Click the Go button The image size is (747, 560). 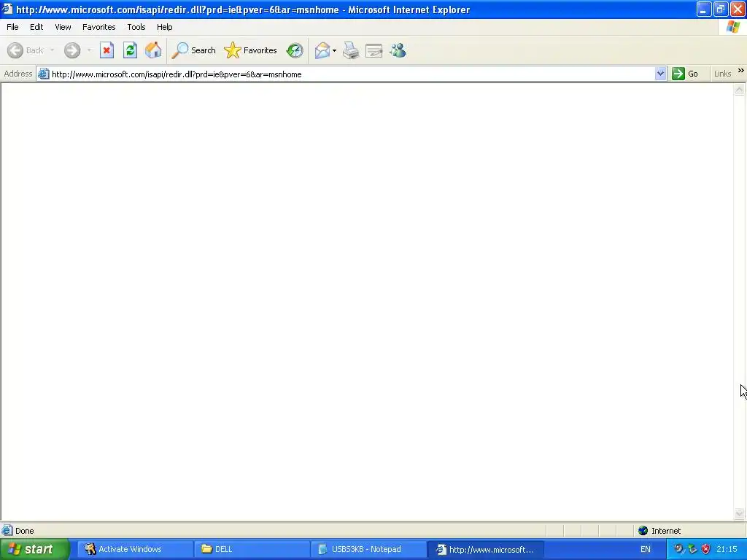685,74
